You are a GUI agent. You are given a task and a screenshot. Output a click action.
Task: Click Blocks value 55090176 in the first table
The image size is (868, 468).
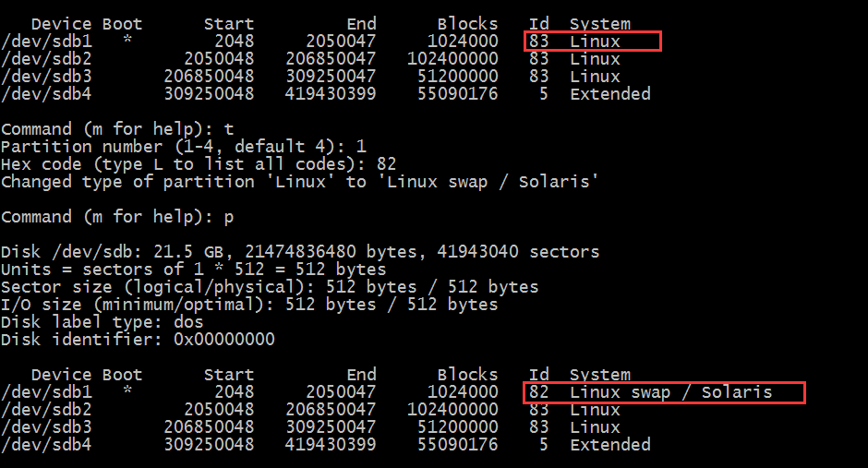coord(458,94)
